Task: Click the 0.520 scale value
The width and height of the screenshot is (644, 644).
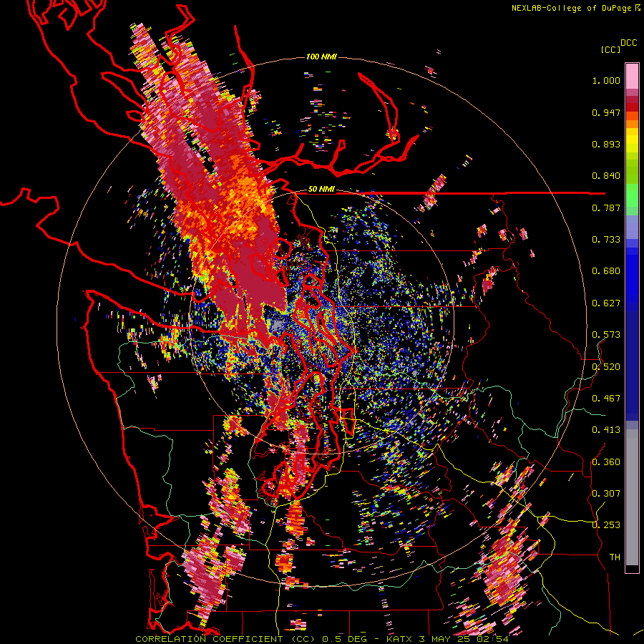Action: click(x=606, y=367)
